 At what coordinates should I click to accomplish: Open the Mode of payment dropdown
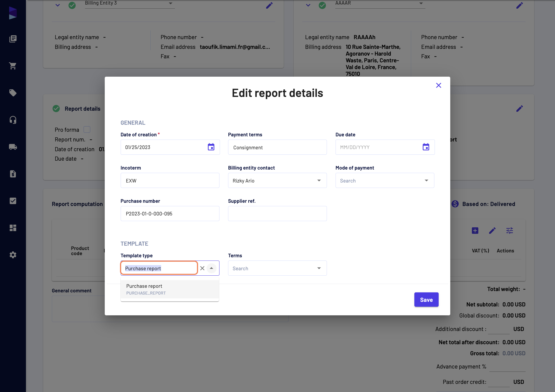pyautogui.click(x=427, y=180)
